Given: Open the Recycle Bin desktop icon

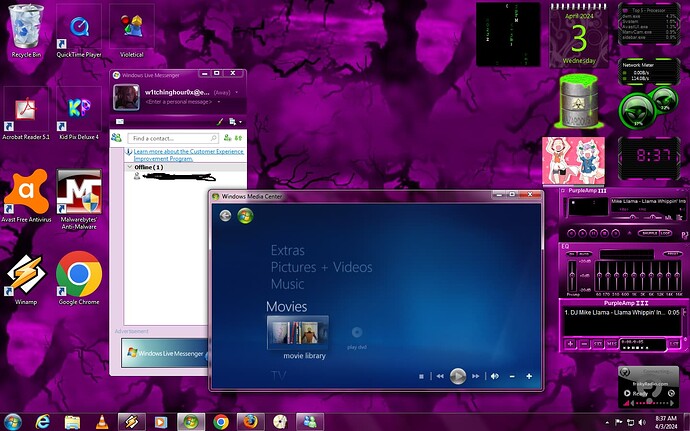Looking at the screenshot, I should (x=26, y=31).
